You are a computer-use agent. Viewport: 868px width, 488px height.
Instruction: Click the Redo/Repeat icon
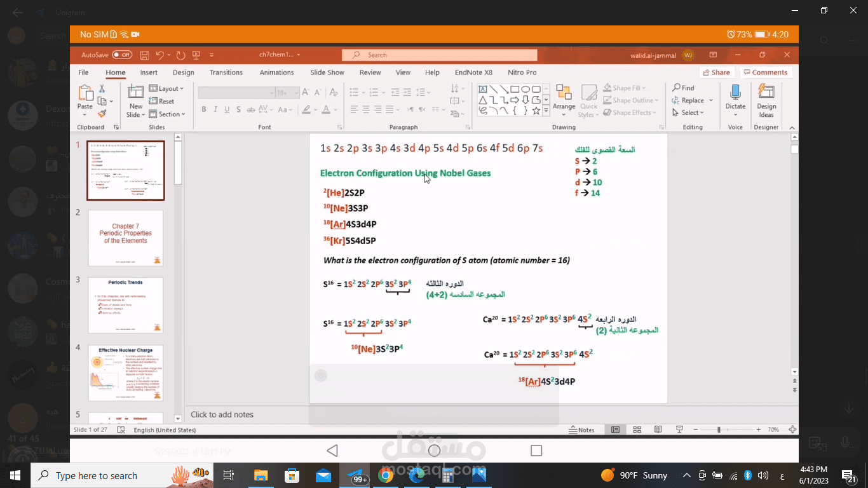[180, 55]
